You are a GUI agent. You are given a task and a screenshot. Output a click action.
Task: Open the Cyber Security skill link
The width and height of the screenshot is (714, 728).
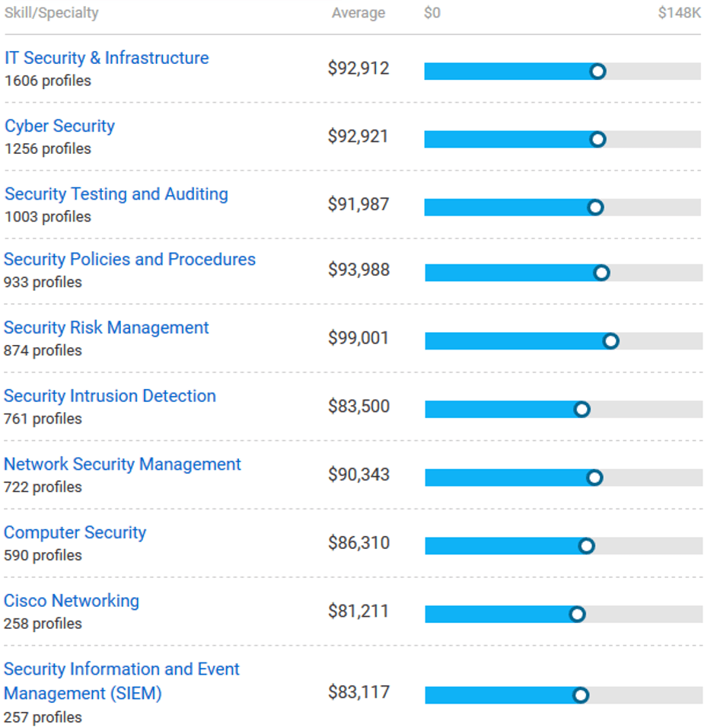[x=60, y=126]
